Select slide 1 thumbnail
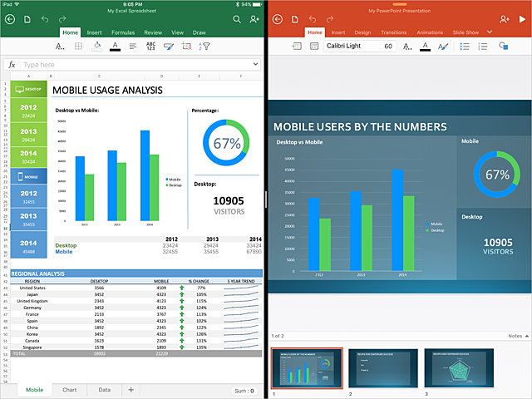532x399 pixels. tap(307, 368)
